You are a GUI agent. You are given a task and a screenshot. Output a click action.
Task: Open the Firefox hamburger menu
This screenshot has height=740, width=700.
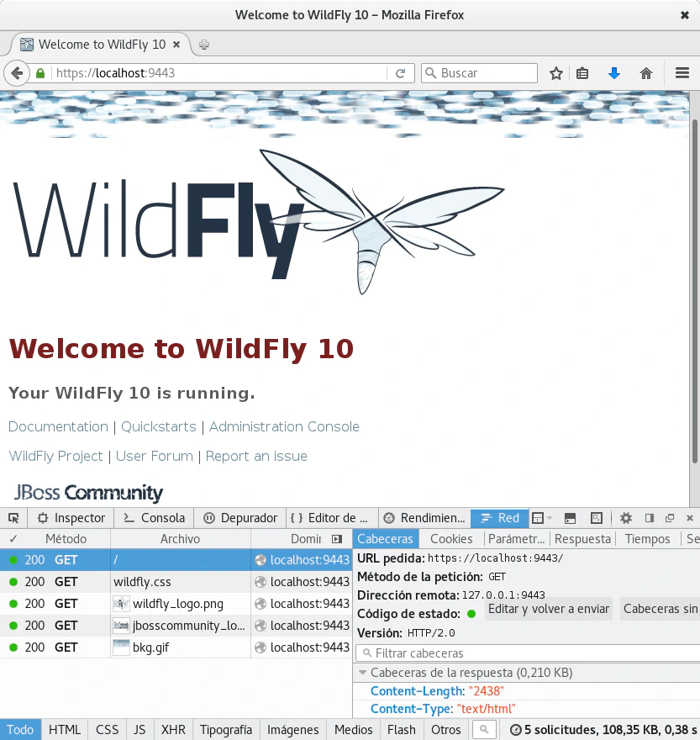coord(682,73)
